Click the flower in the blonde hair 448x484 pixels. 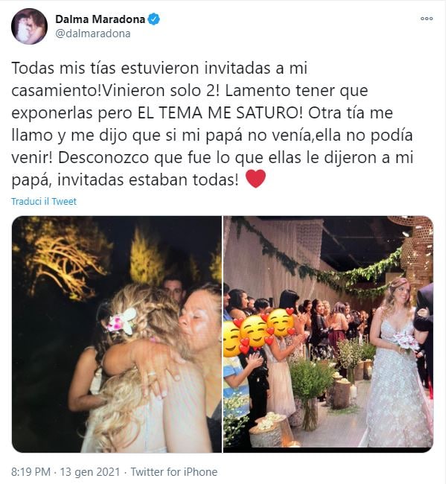pos(122,322)
